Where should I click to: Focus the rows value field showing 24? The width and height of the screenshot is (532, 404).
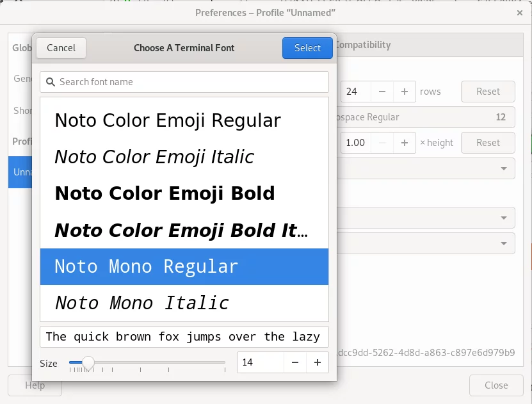[356, 92]
